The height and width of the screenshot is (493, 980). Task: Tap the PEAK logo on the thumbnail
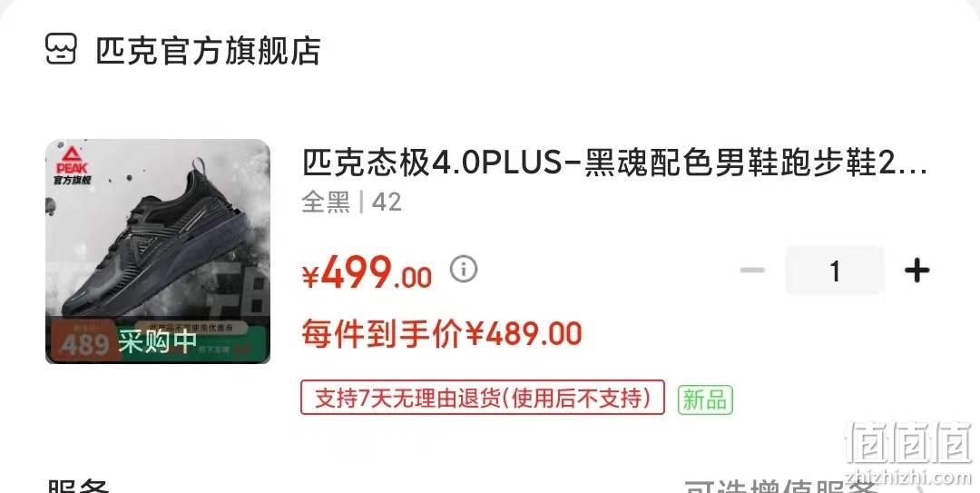pos(73,165)
